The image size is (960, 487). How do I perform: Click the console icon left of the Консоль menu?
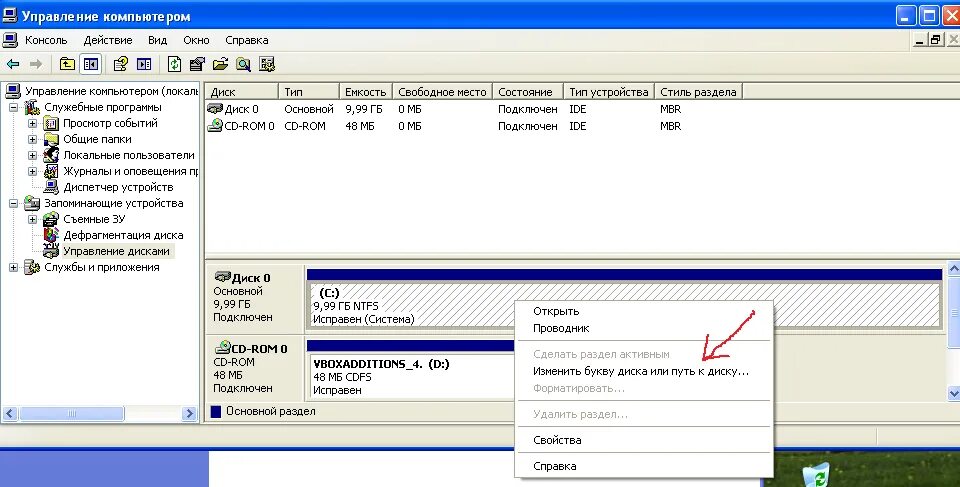(x=10, y=40)
